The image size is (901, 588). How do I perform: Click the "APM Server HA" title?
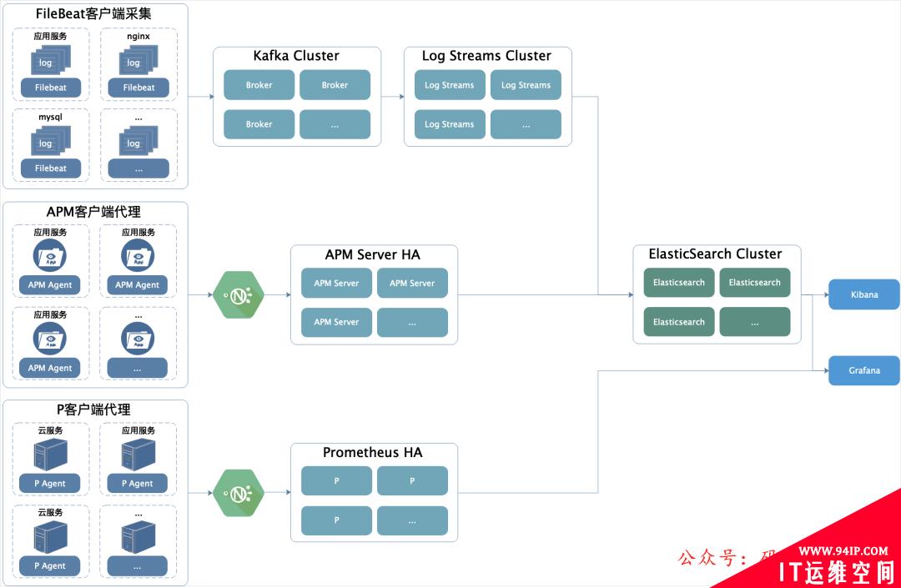373,254
